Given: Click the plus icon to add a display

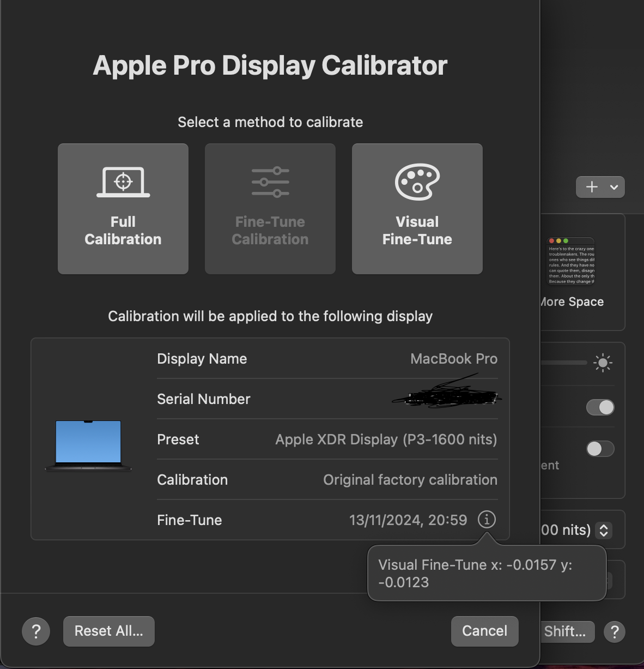Looking at the screenshot, I should [591, 187].
